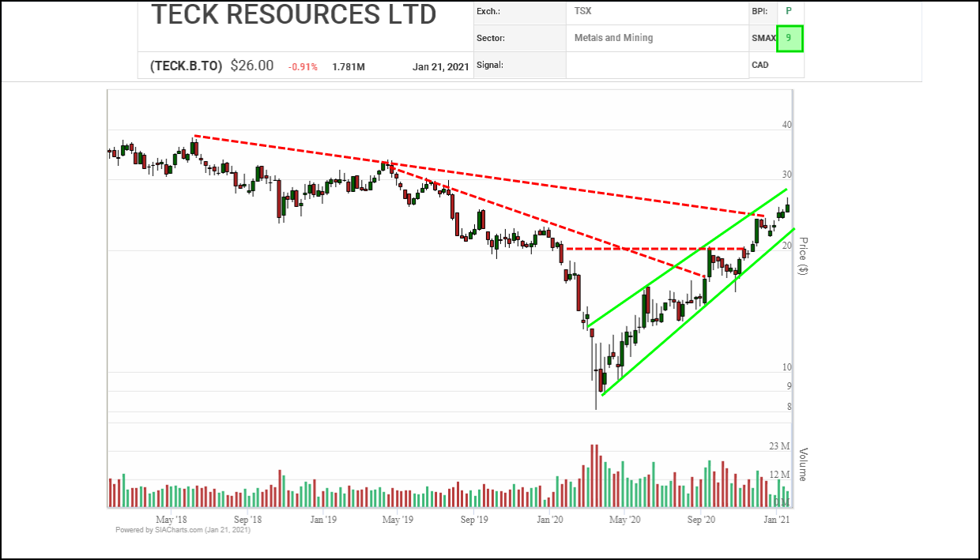Click the BPI value P indicator
Viewport: 980px width, 560px height.
pos(787,13)
